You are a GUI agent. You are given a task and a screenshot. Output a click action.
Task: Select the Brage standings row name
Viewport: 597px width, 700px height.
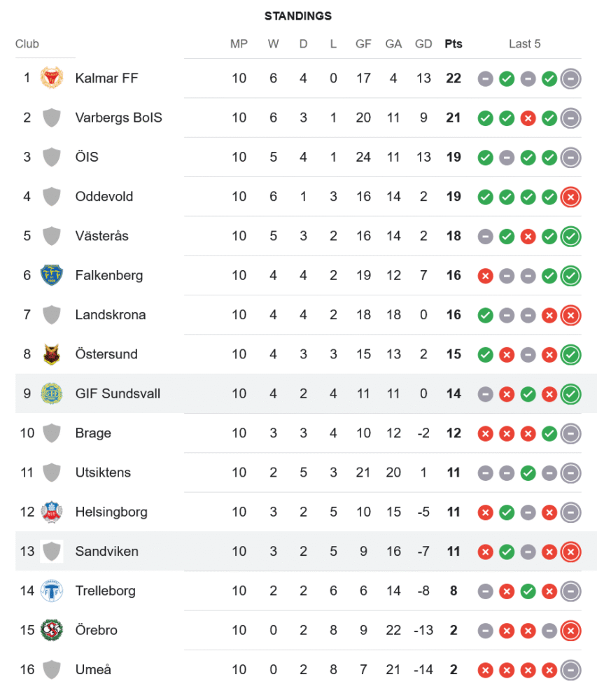point(93,433)
